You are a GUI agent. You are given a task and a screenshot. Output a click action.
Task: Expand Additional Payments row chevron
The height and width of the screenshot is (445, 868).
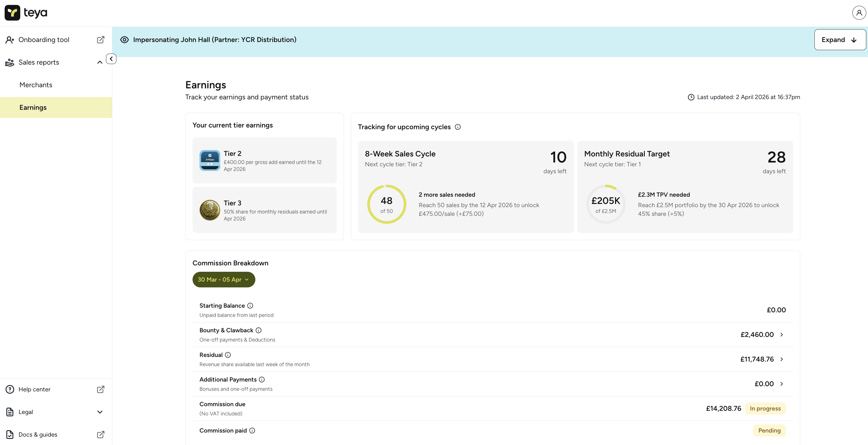point(781,384)
